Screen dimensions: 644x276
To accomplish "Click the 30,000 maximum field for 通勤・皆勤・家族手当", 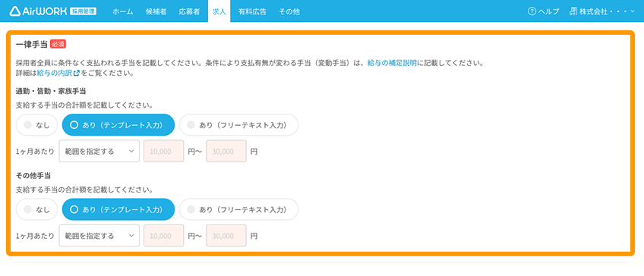I will [x=226, y=151].
